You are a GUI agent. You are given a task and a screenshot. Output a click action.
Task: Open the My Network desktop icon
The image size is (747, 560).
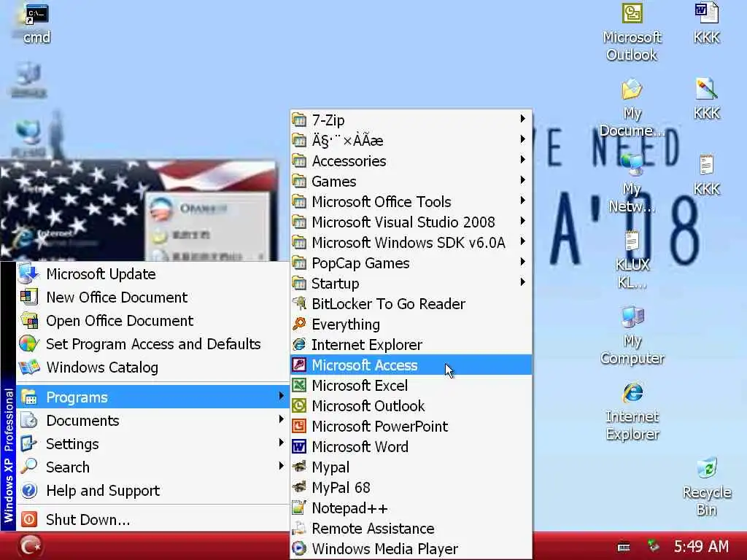coord(632,166)
